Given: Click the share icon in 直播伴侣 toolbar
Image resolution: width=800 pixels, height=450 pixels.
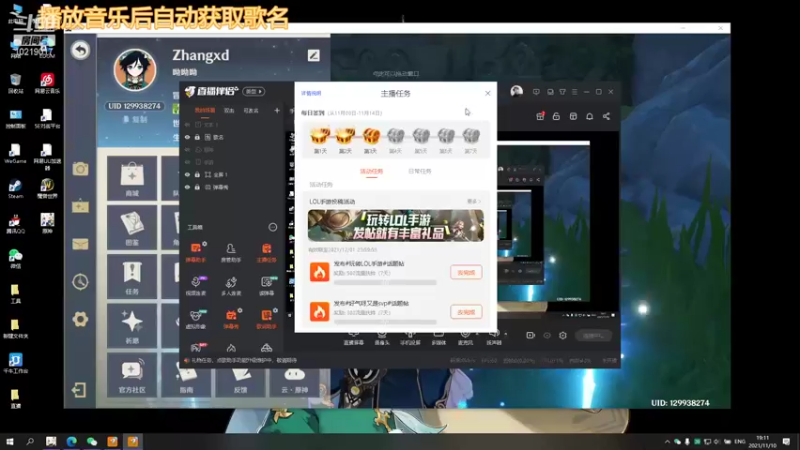Looking at the screenshot, I should coord(606,116).
